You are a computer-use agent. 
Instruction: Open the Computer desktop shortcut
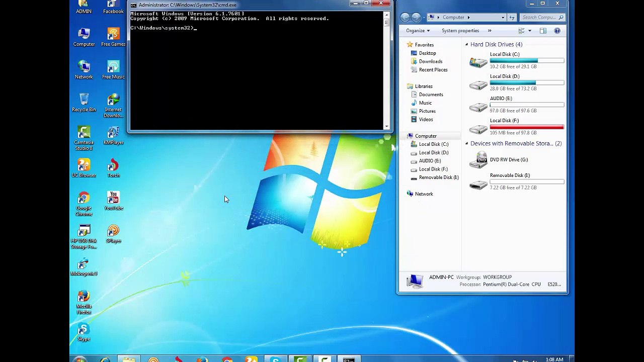pos(84,37)
